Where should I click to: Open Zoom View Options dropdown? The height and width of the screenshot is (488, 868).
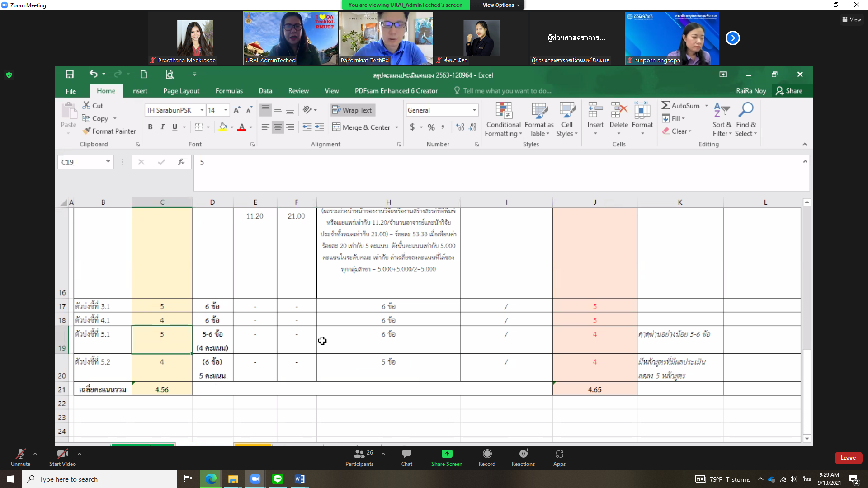[500, 5]
